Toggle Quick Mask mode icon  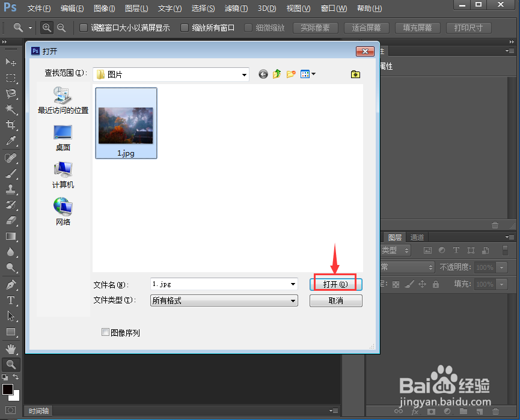coord(11,410)
